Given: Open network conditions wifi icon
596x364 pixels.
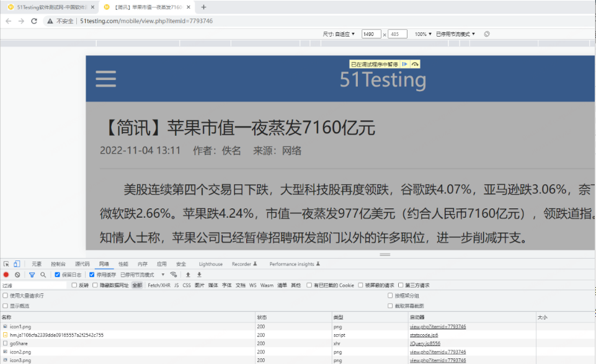Looking at the screenshot, I should click(173, 274).
